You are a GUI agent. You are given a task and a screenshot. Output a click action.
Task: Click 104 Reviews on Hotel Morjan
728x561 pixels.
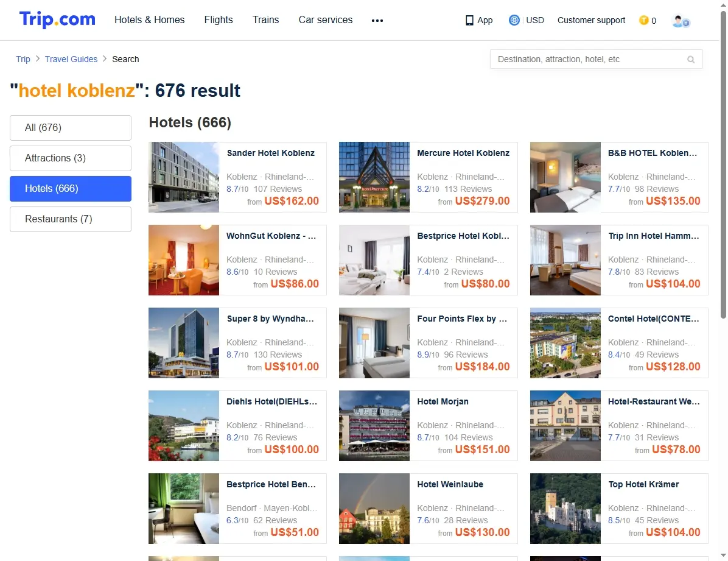[x=469, y=437]
